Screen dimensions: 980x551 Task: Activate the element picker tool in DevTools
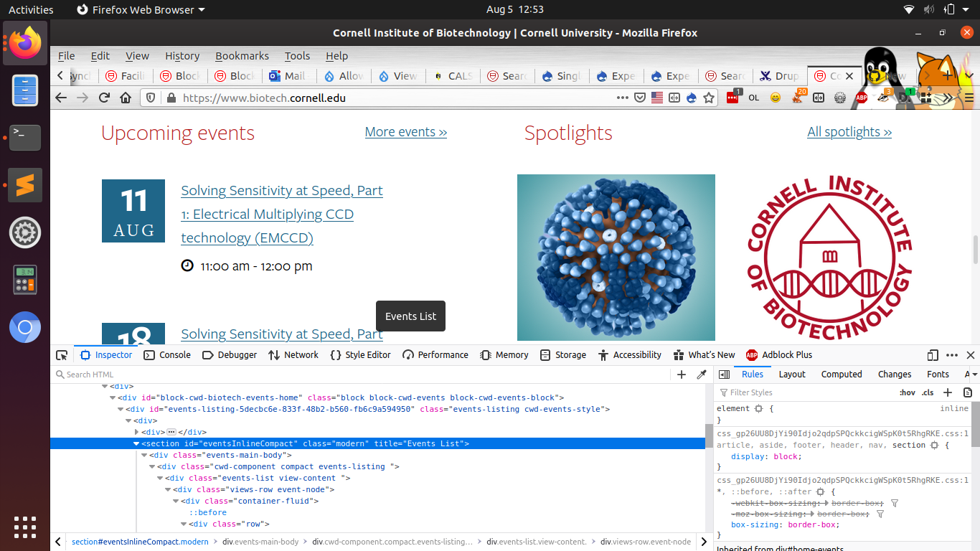tap(62, 355)
